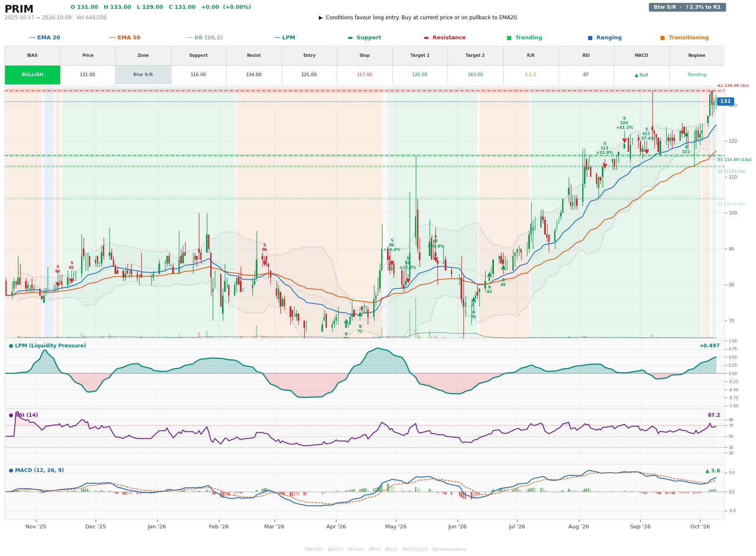Click the Target 1 value 135.00

[x=420, y=75]
